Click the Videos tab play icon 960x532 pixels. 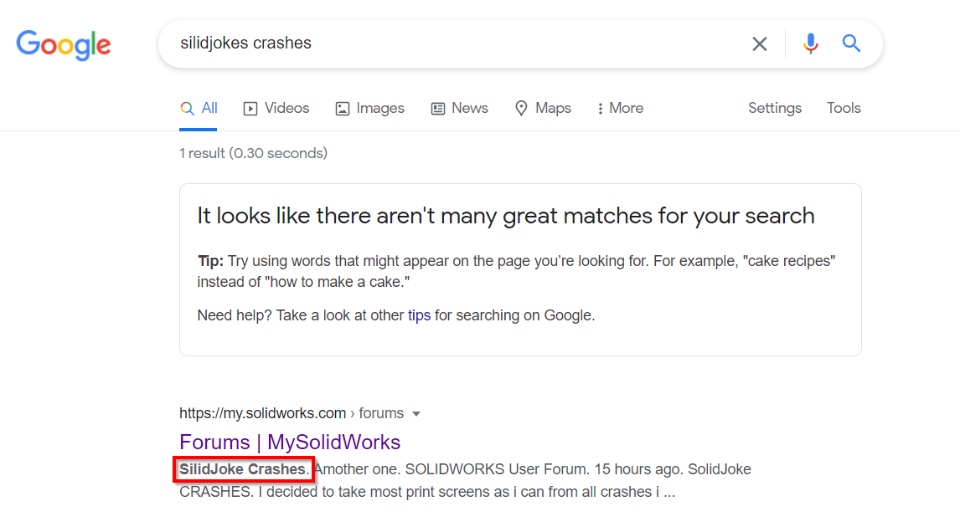pyautogui.click(x=251, y=108)
